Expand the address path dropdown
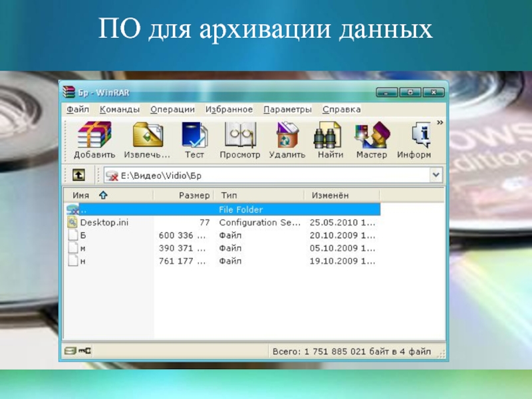 coord(436,175)
